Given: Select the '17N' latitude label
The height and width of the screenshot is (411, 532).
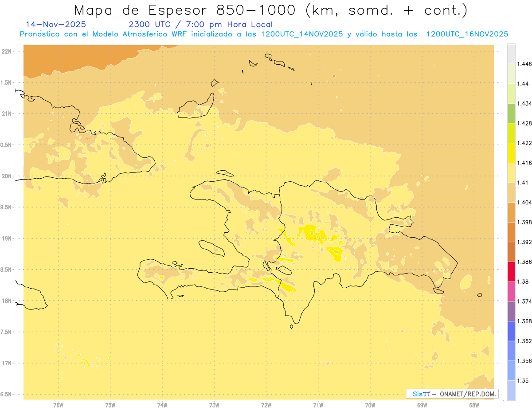Looking at the screenshot, I should 7,363.
